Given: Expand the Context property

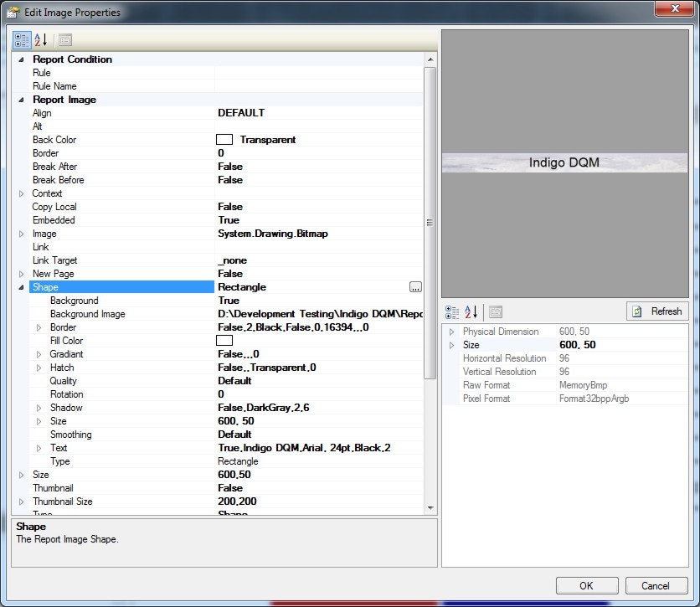Looking at the screenshot, I should (x=22, y=193).
